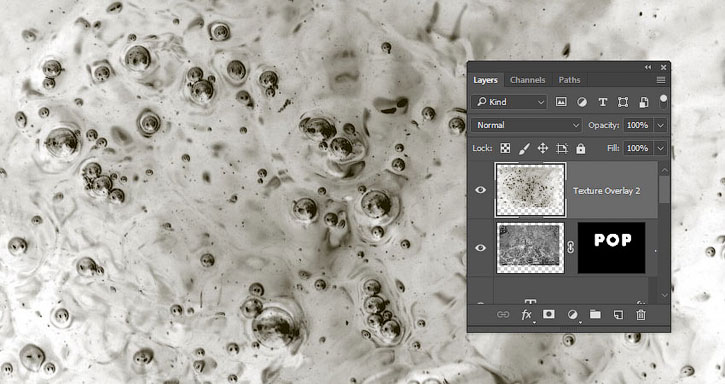This screenshot has width=725, height=384.
Task: Collapse the panel with double arrows
Action: 648,67
